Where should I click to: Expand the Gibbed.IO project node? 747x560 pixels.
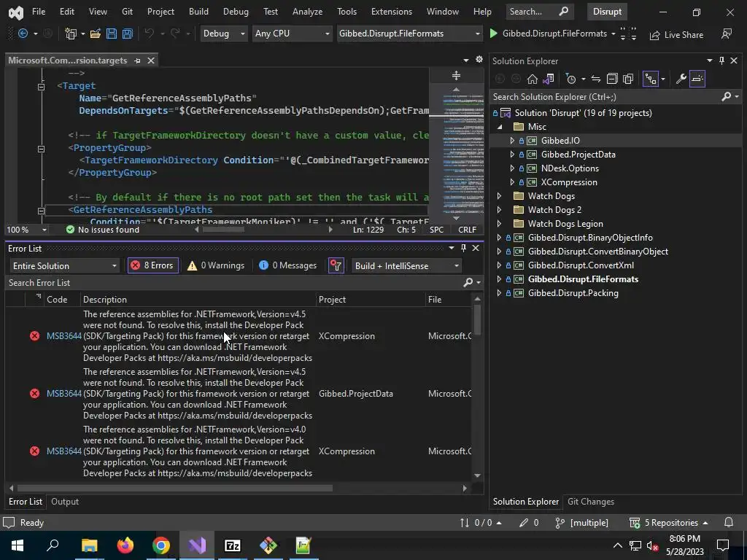[x=512, y=141]
